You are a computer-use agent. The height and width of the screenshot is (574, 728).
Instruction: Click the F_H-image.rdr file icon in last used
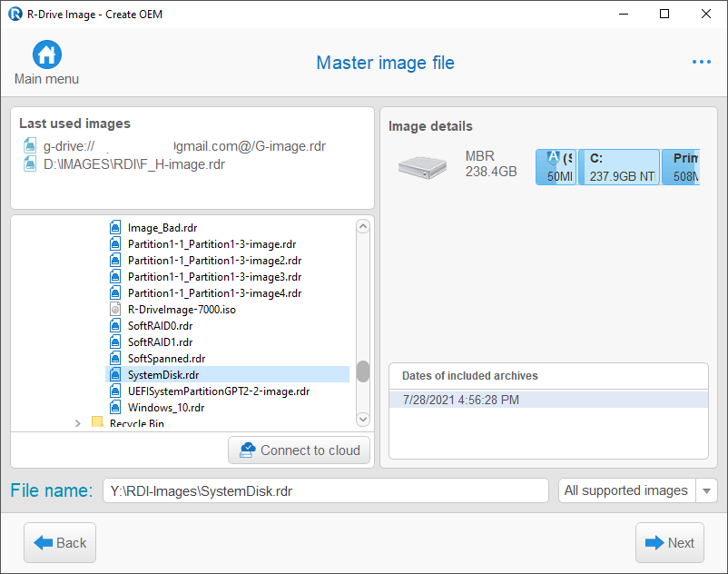click(30, 163)
